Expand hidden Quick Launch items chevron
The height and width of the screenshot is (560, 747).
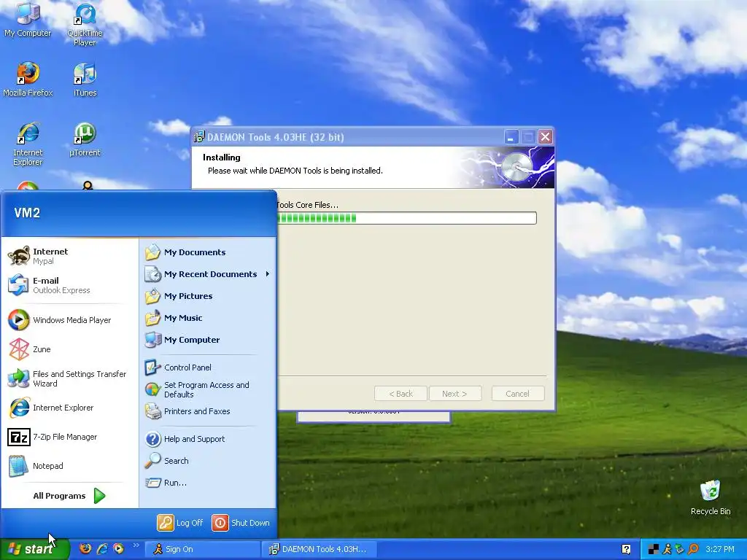(136, 545)
